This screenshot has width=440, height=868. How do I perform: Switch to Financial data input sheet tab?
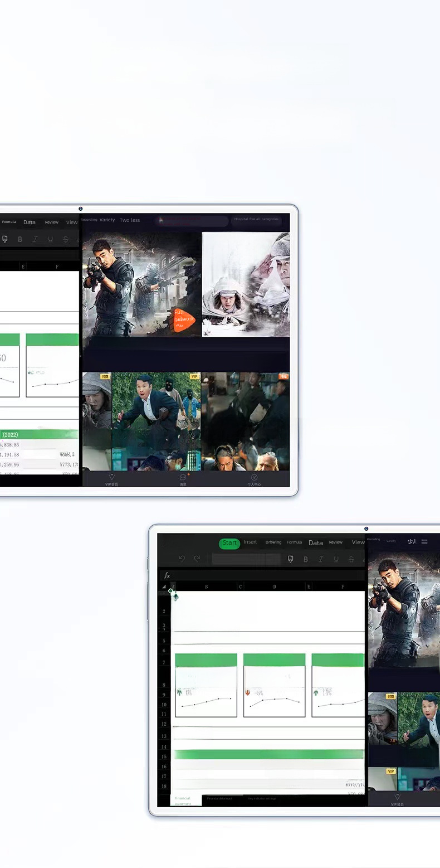(x=219, y=798)
